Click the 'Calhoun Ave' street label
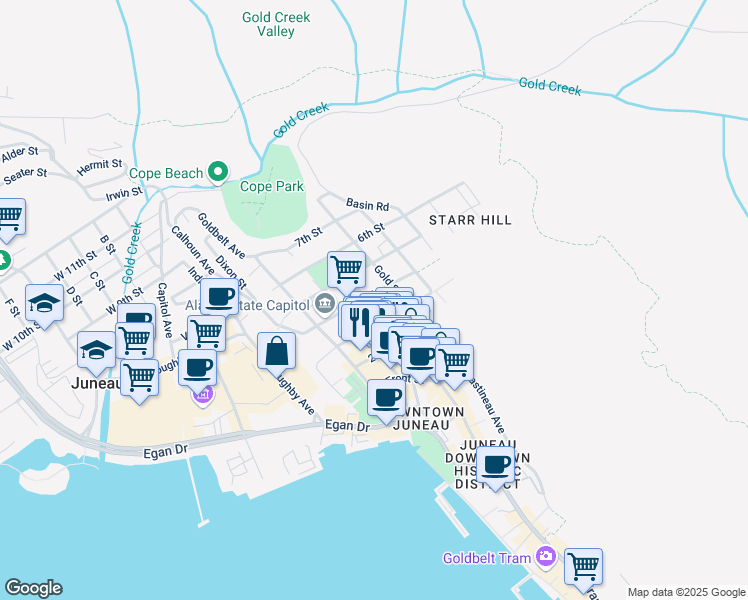This screenshot has width=748, height=600. [x=193, y=250]
